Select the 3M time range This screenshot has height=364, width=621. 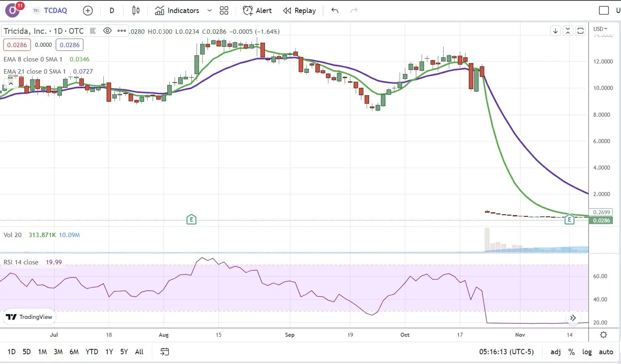(x=58, y=352)
